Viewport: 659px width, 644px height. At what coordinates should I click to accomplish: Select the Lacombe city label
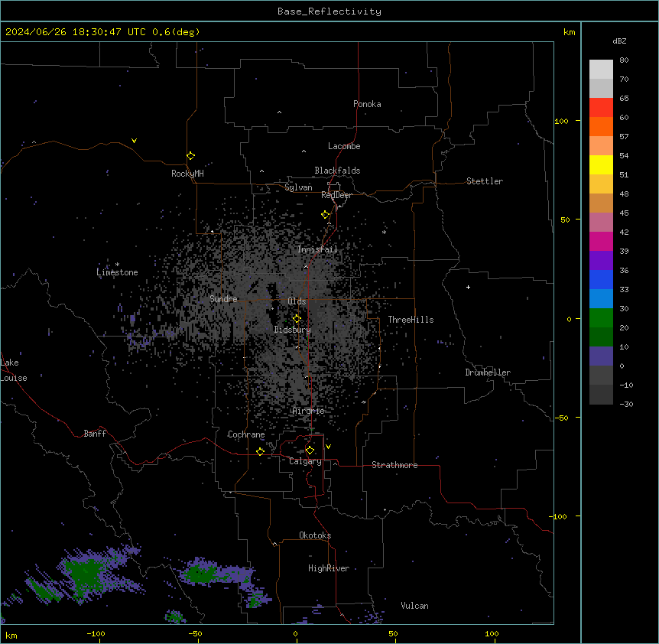[344, 146]
